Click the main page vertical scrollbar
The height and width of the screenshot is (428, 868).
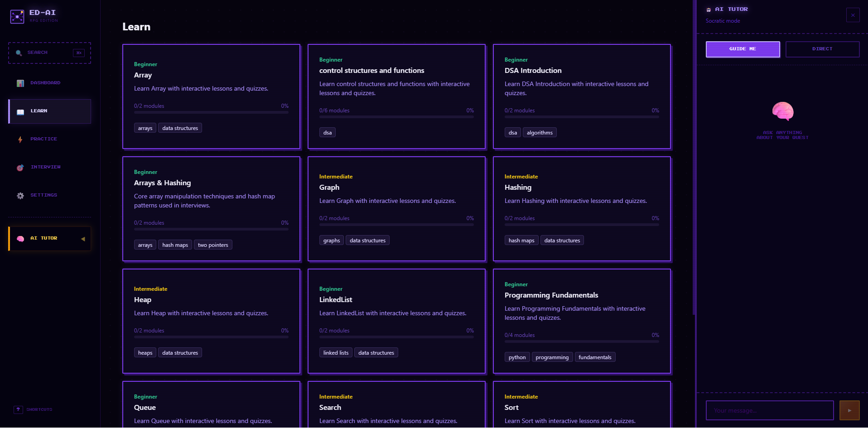694,157
